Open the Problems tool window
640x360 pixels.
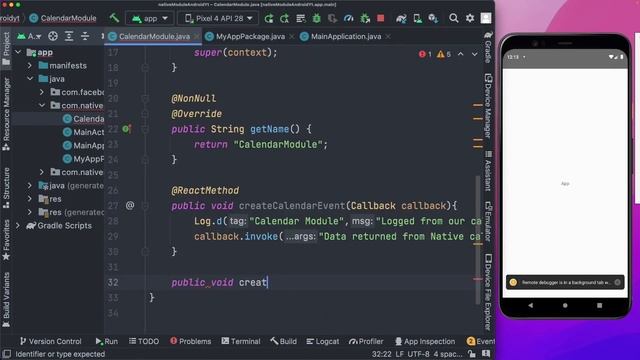[190, 341]
